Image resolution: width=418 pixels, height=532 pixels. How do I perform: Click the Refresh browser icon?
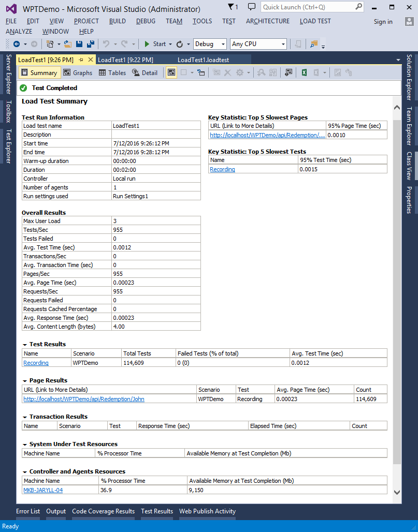[x=179, y=44]
